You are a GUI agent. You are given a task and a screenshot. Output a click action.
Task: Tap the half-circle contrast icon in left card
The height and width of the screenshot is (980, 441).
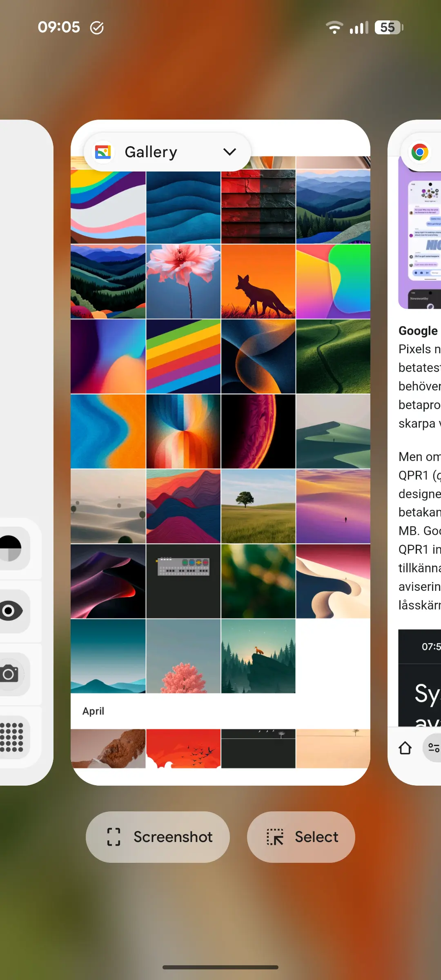10,548
